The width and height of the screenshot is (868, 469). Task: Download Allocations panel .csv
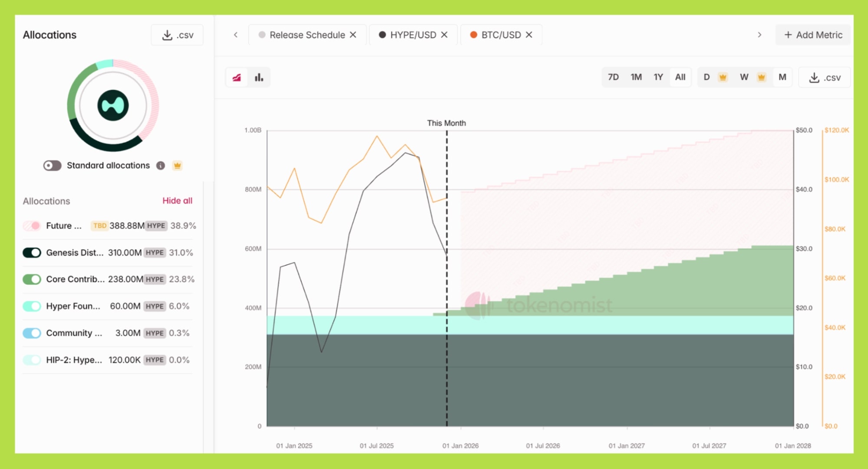(x=177, y=35)
